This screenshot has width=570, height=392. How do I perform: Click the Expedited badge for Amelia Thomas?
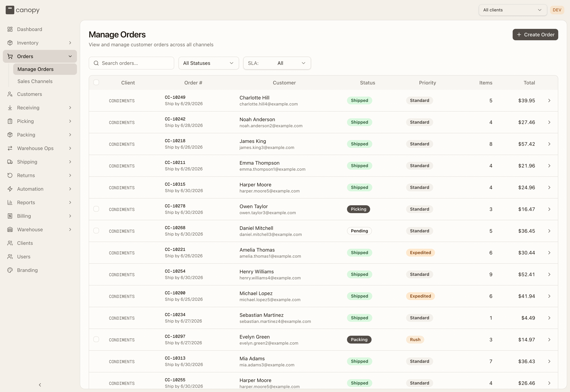coord(420,253)
